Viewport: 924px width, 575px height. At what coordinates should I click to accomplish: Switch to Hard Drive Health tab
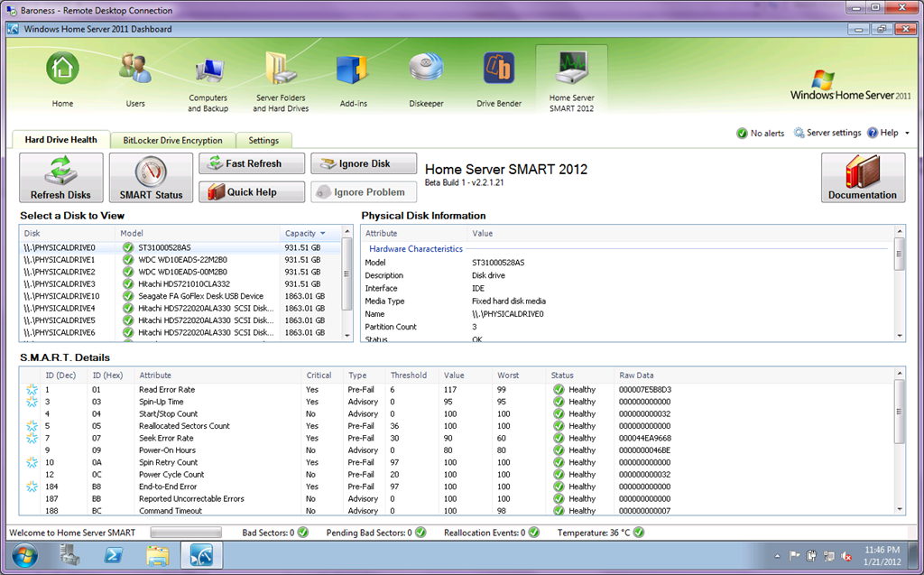pos(60,140)
